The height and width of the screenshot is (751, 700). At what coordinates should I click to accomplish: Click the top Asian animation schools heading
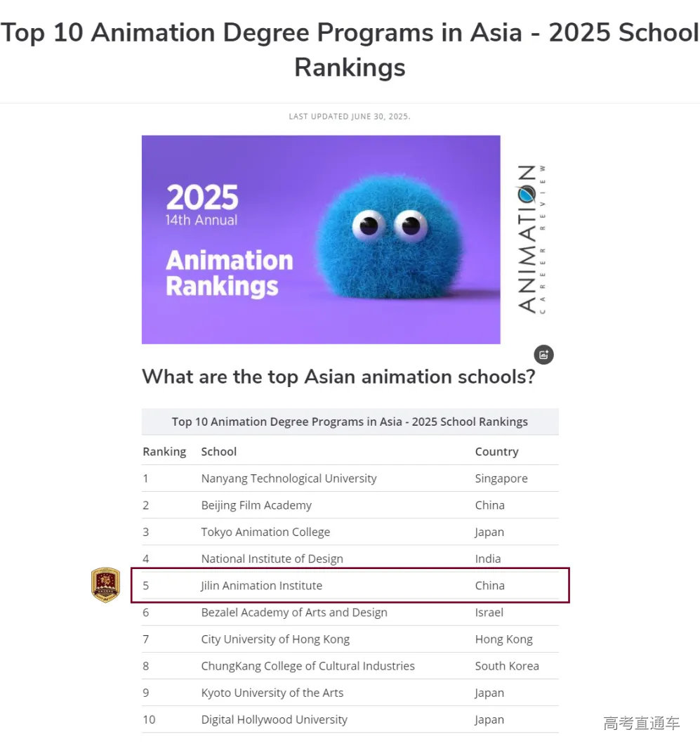coord(338,377)
